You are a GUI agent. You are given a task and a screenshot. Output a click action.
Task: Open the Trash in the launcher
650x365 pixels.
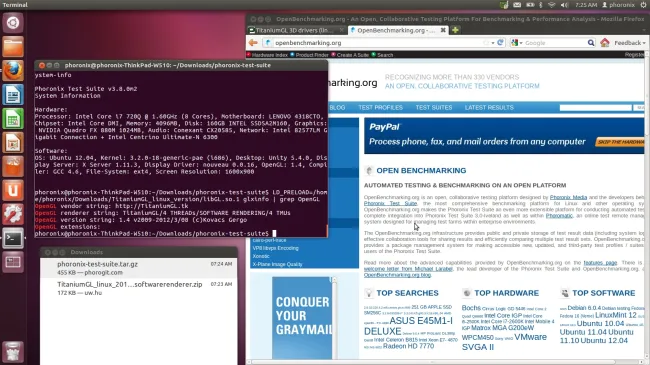tap(13, 352)
